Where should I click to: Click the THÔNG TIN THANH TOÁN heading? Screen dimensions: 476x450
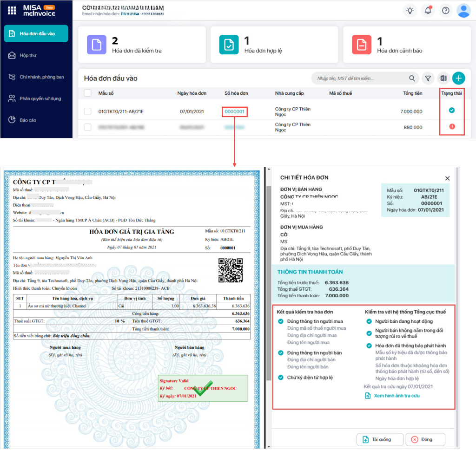[x=310, y=272]
